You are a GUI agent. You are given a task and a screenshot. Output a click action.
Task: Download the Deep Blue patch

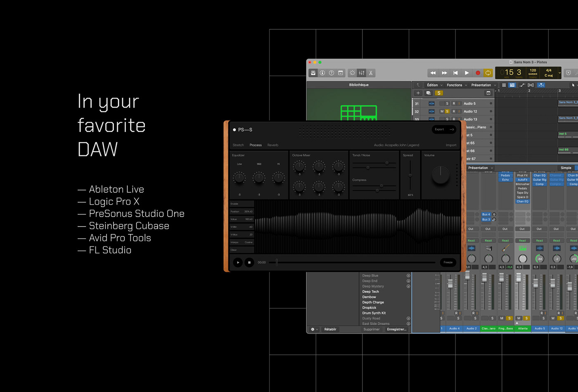[408, 276]
